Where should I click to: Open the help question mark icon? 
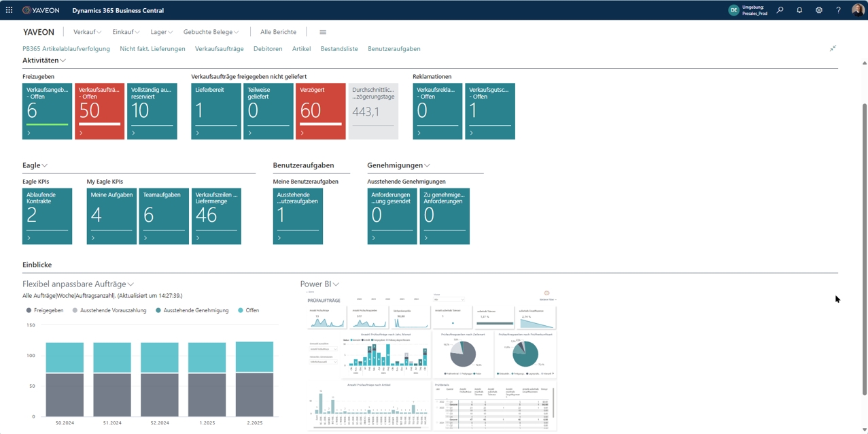838,10
